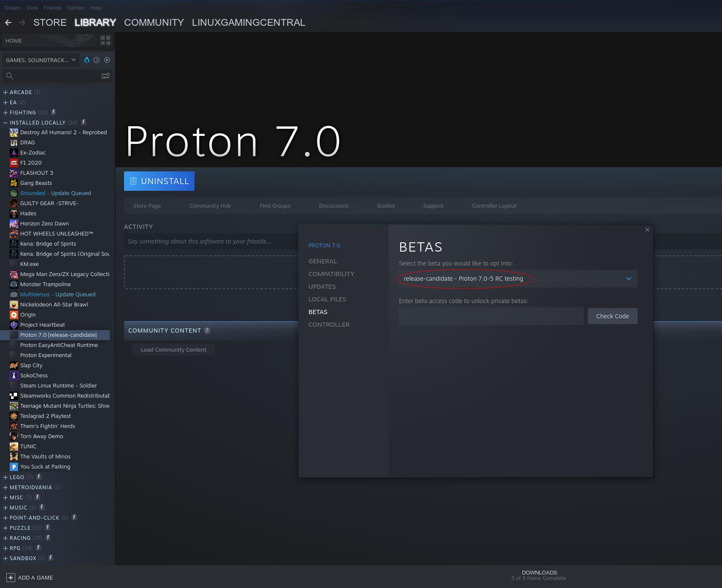Click the Grounded game icon
Viewport: 722px width, 588px height.
point(14,193)
